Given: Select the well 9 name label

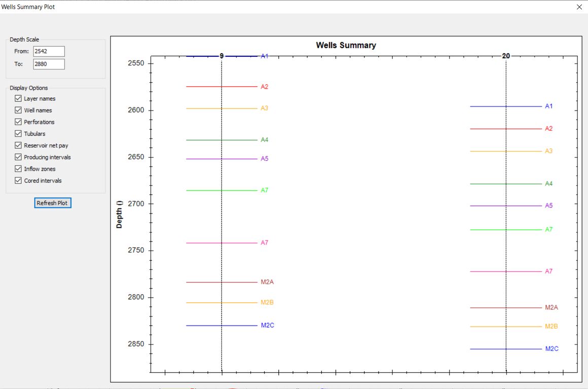Looking at the screenshot, I should [222, 56].
